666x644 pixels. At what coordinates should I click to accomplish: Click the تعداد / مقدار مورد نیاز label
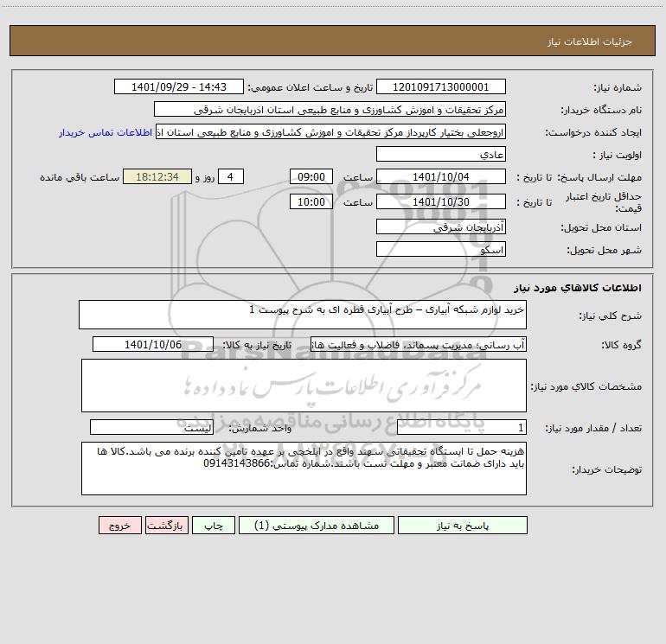[593, 429]
